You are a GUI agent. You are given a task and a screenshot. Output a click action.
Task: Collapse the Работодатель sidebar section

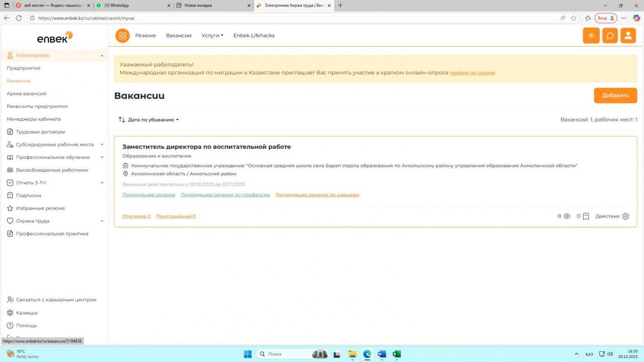[102, 56]
